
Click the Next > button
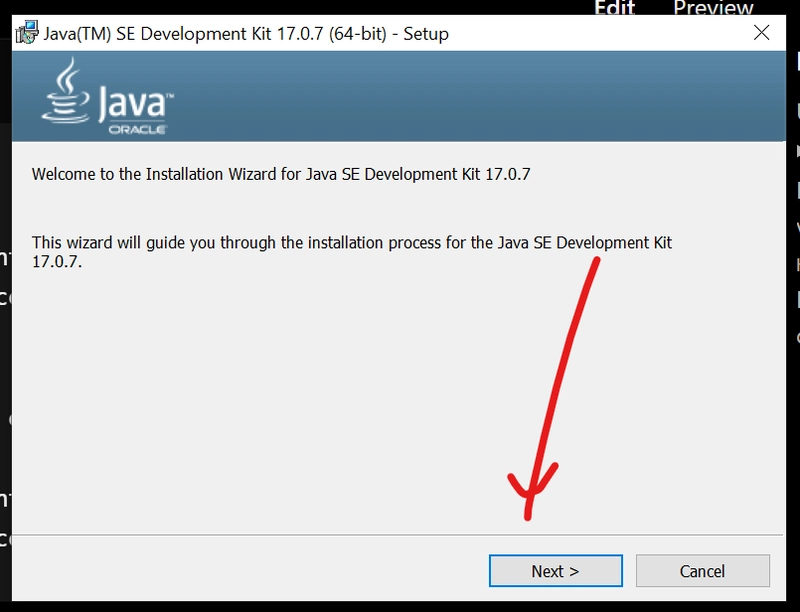point(556,571)
